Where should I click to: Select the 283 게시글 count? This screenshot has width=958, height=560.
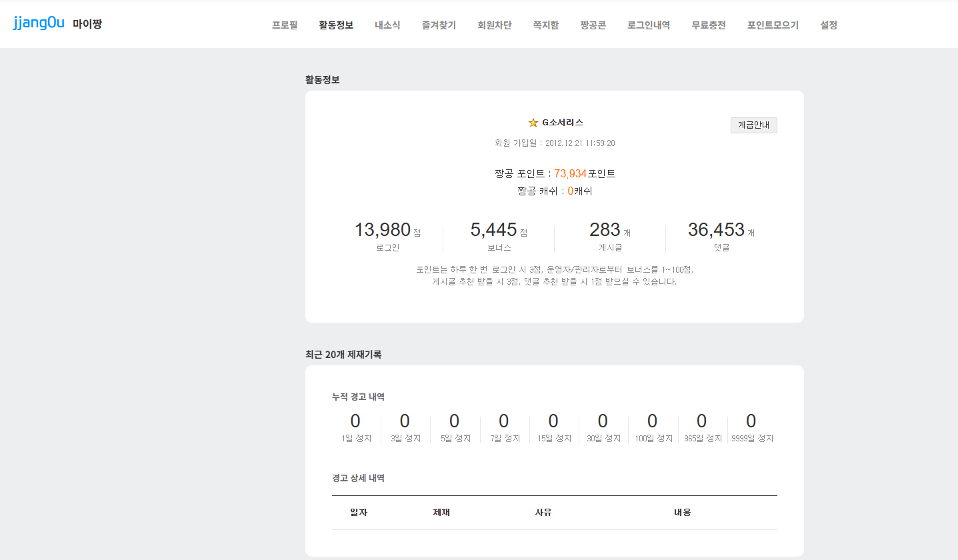pyautogui.click(x=605, y=230)
